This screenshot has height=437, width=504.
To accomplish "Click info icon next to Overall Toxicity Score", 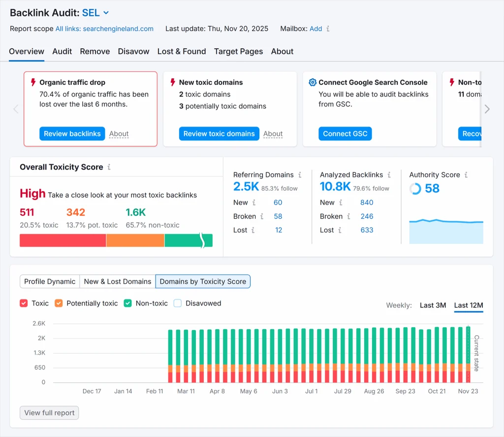I will (x=109, y=167).
